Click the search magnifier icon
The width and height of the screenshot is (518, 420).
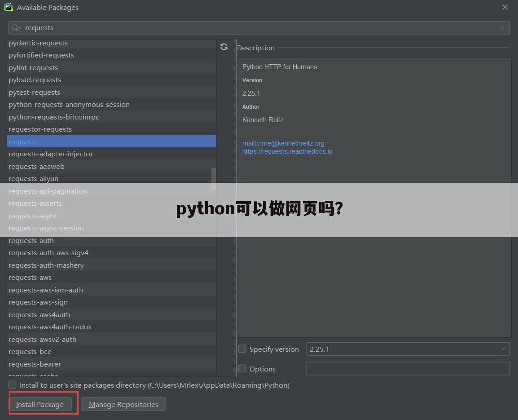click(x=15, y=27)
